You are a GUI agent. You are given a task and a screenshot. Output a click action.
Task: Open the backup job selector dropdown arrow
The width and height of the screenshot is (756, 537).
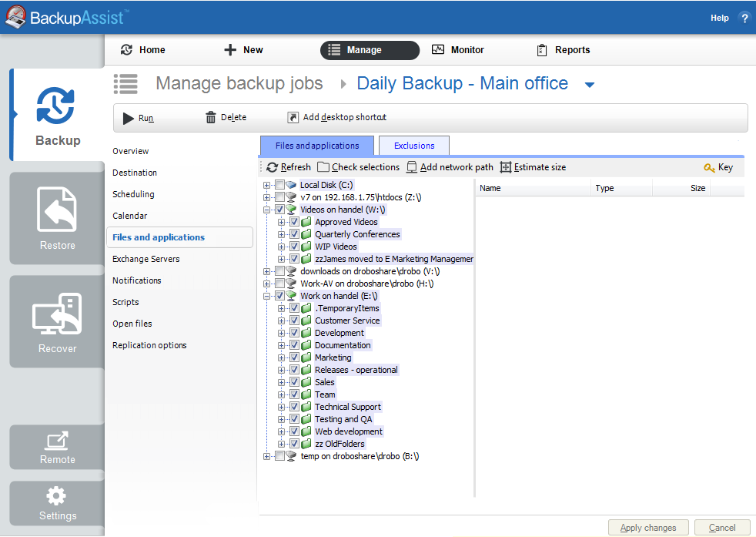click(589, 85)
